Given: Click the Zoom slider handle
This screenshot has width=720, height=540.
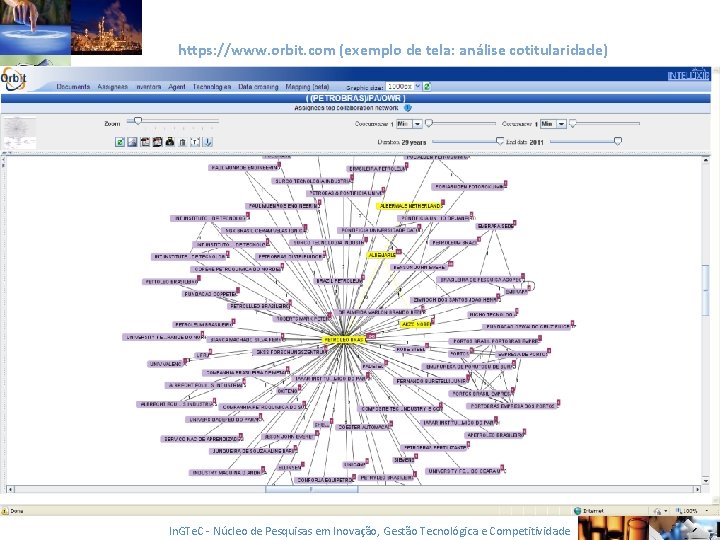Looking at the screenshot, I should pos(137,121).
